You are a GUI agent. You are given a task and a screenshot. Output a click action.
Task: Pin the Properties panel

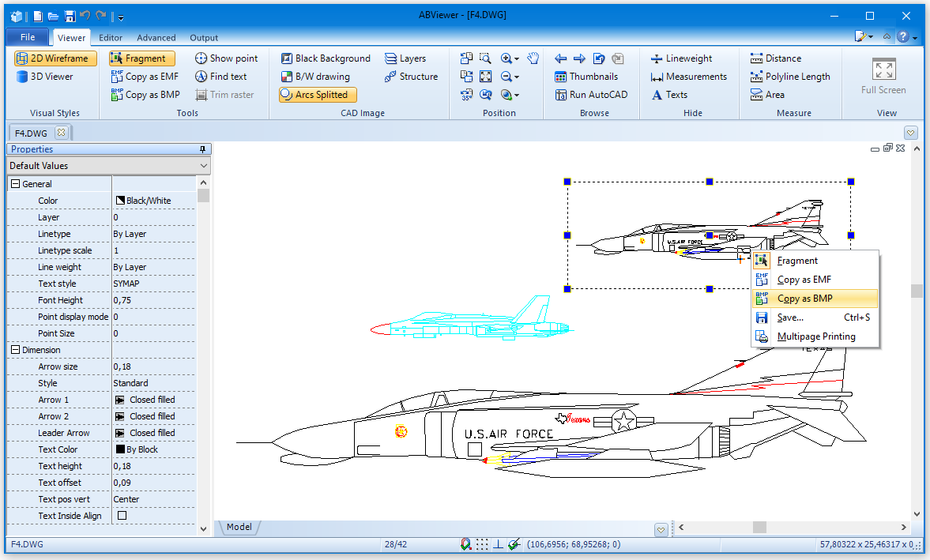click(x=202, y=149)
